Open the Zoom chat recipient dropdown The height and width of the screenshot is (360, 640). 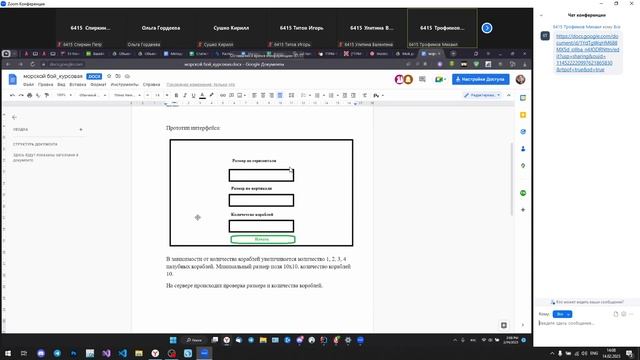[x=562, y=314]
